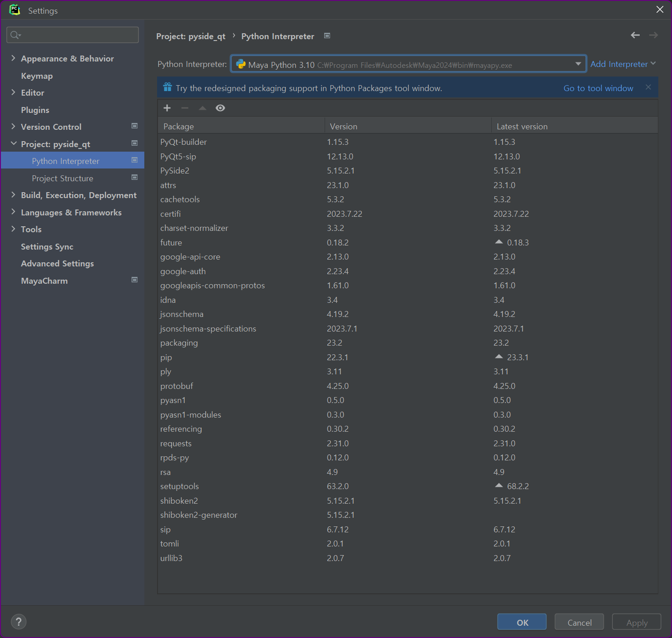This screenshot has height=638, width=672.
Task: Sort by Version column header
Action: [408, 126]
